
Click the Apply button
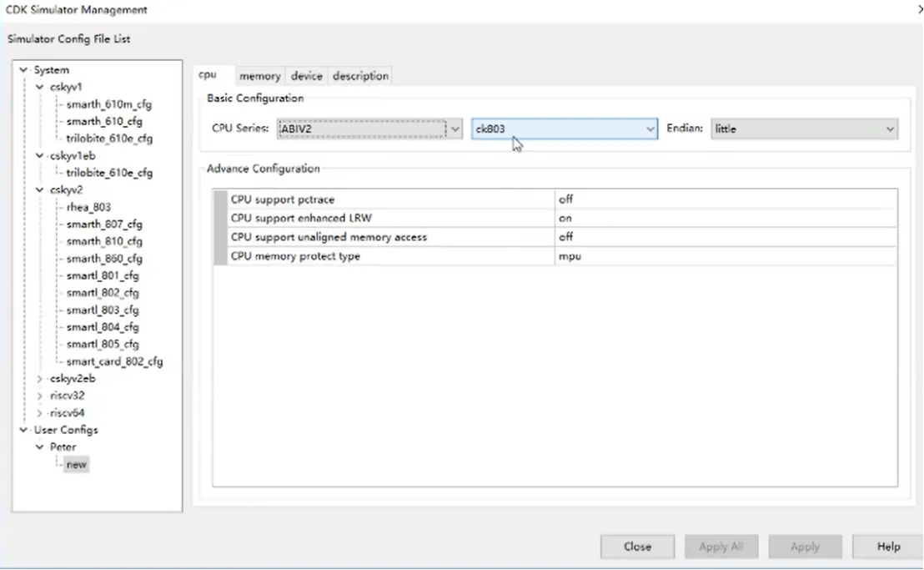tap(806, 547)
